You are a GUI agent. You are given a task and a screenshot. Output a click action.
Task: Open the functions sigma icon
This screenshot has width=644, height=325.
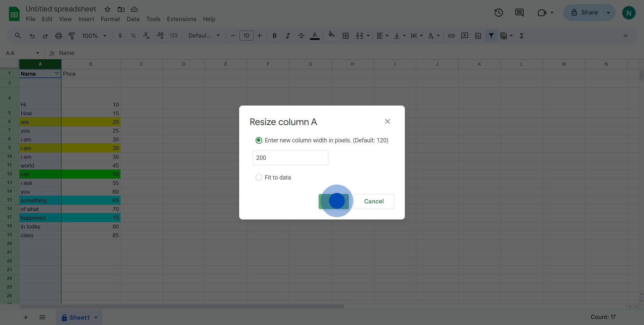pyautogui.click(x=522, y=36)
